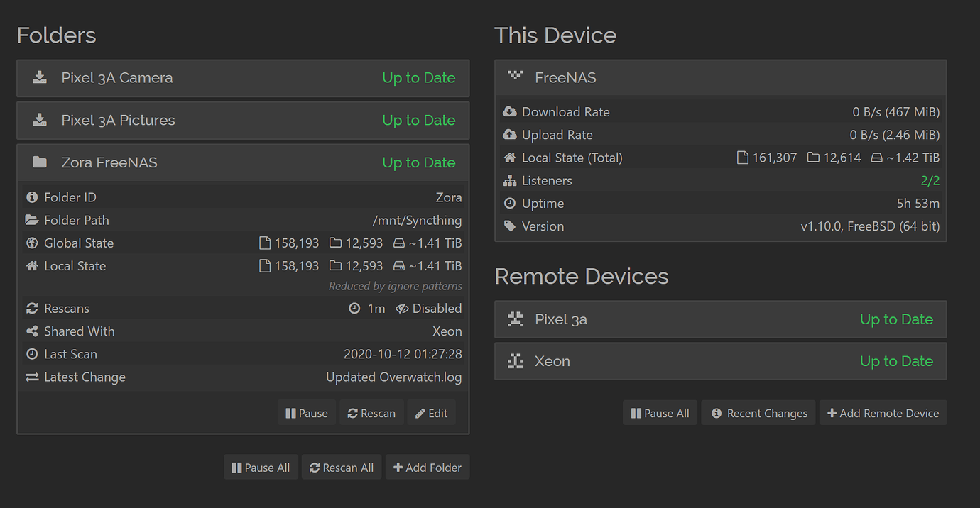Click the Xeon device identicon
Viewport: 980px width, 508px height.
pos(515,361)
